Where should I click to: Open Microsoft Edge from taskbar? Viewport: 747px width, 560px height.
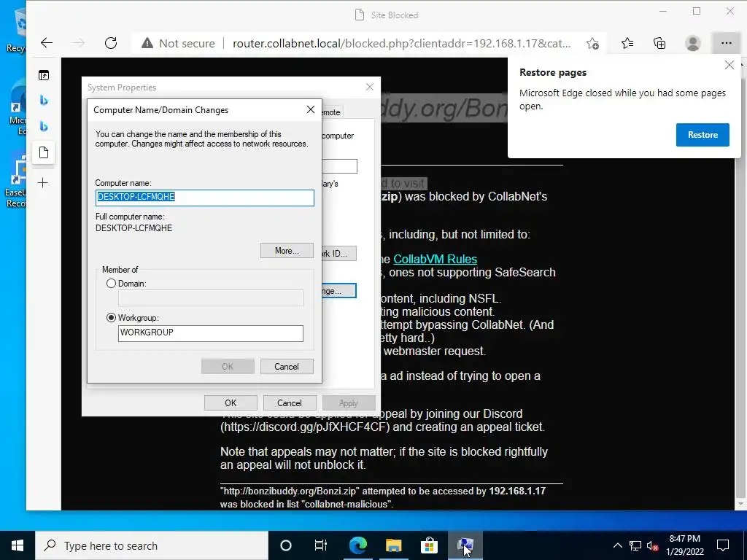click(x=357, y=545)
